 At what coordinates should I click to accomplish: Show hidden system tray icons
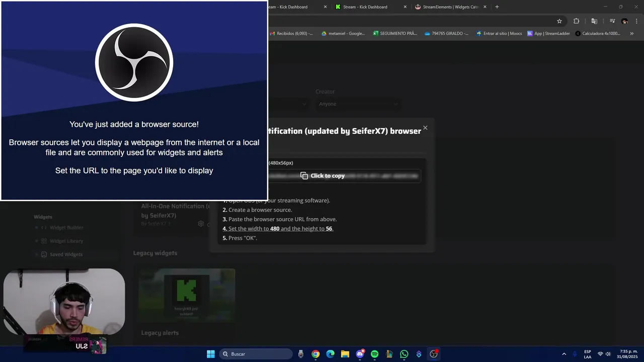click(563, 354)
